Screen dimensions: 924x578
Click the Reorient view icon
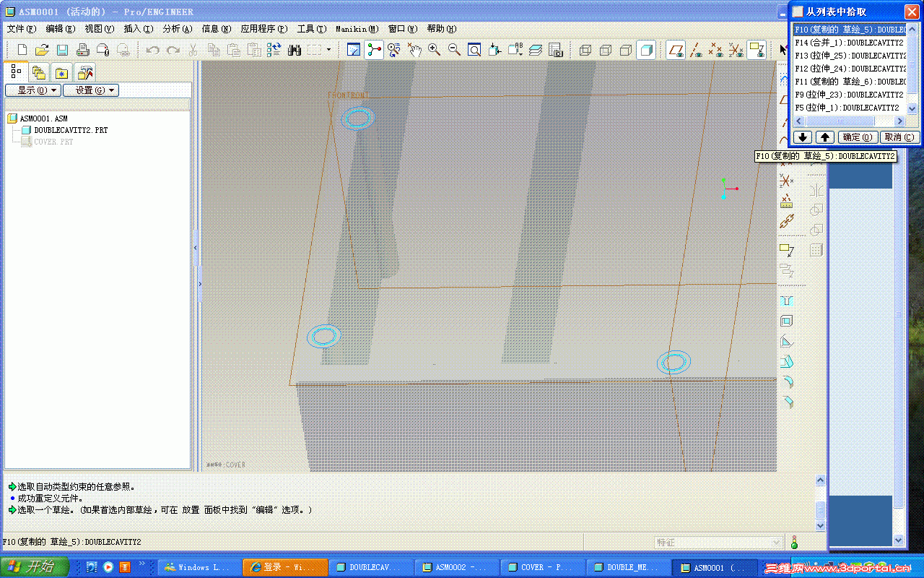495,50
